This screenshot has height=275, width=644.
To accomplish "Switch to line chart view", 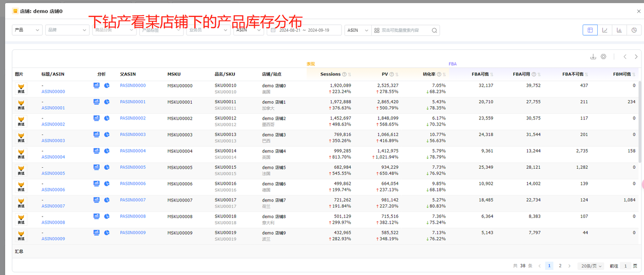I will tap(605, 30).
